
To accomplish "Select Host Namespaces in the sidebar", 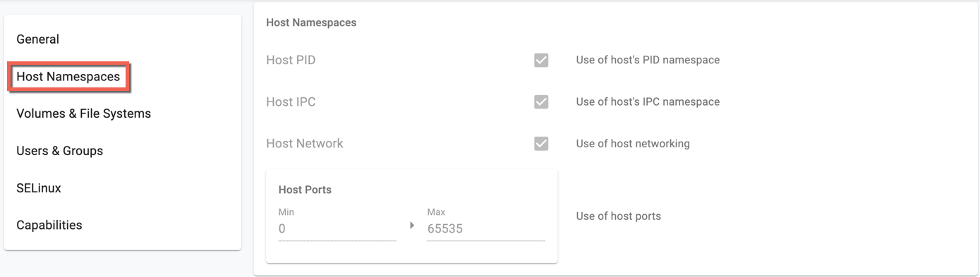I will tap(68, 76).
